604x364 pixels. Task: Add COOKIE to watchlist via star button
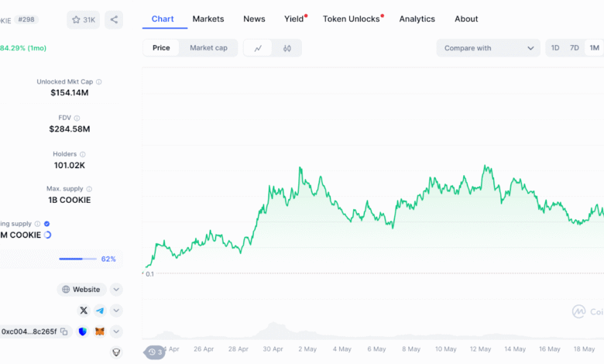(x=83, y=19)
